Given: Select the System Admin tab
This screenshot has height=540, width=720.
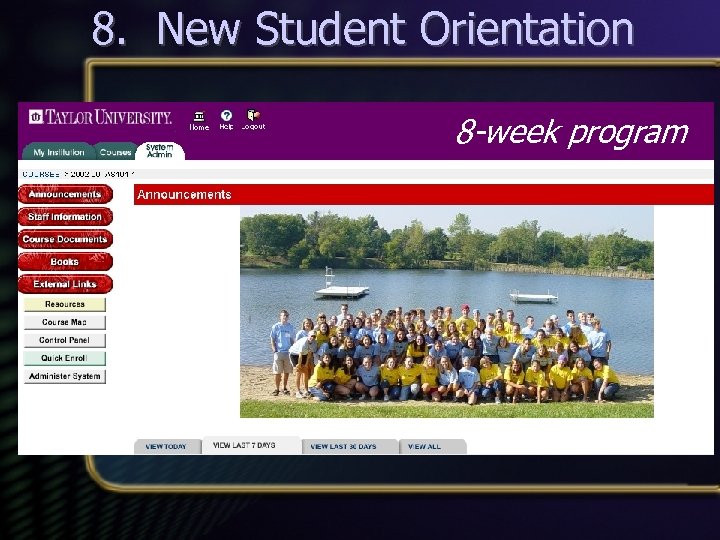Looking at the screenshot, I should click(160, 151).
